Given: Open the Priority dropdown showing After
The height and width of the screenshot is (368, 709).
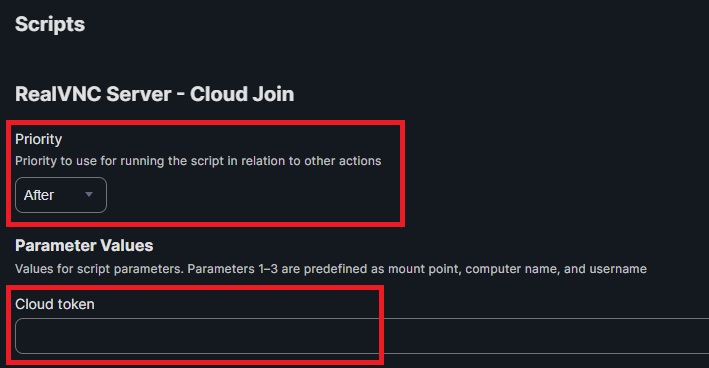Looking at the screenshot, I should (x=61, y=195).
